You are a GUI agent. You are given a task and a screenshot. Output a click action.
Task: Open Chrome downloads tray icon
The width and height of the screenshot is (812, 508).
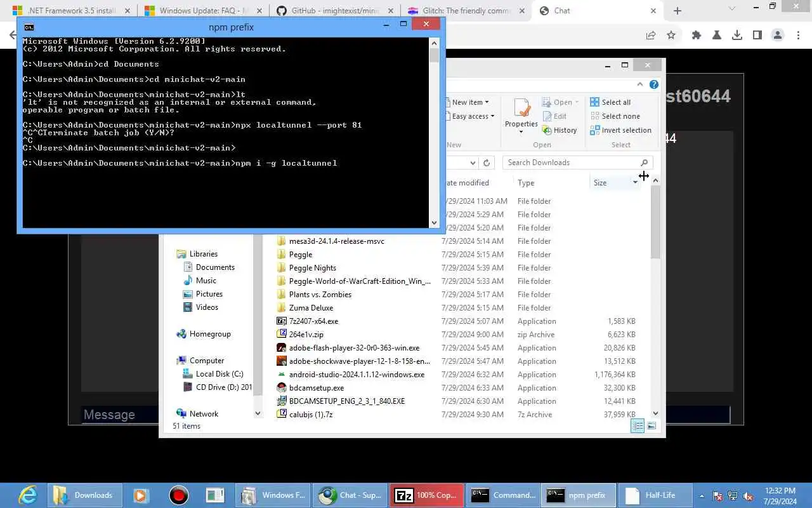point(737,36)
